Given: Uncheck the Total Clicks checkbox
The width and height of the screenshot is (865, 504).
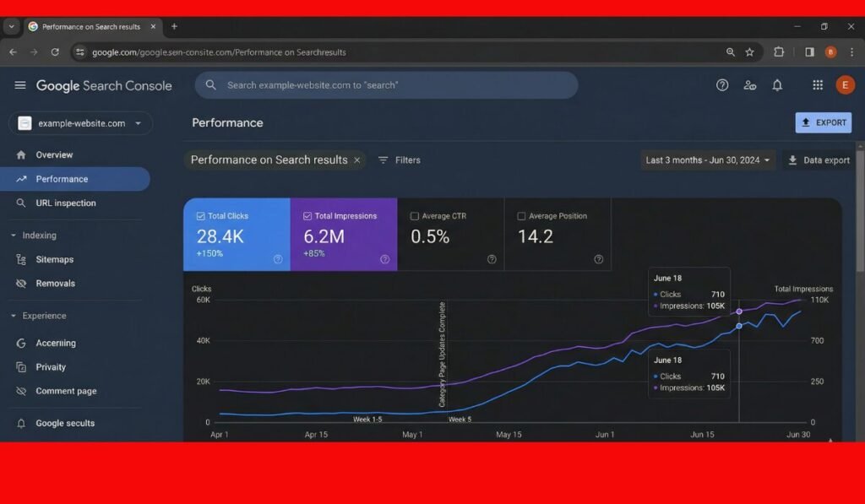Looking at the screenshot, I should (200, 216).
